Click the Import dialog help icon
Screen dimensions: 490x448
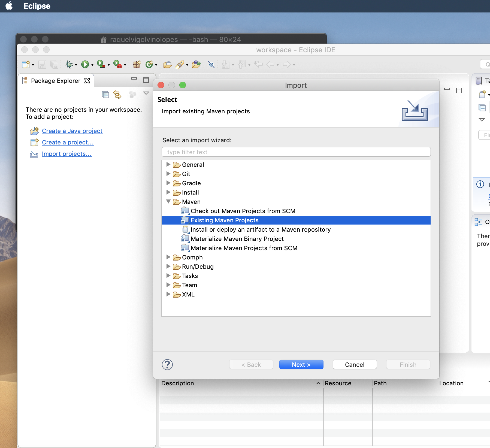167,365
